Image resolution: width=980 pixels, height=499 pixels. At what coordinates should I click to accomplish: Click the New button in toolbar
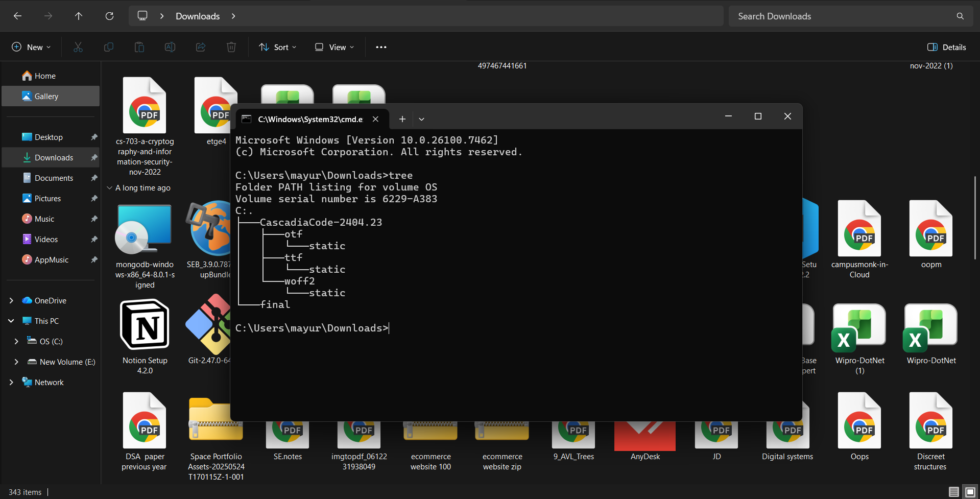[32, 47]
